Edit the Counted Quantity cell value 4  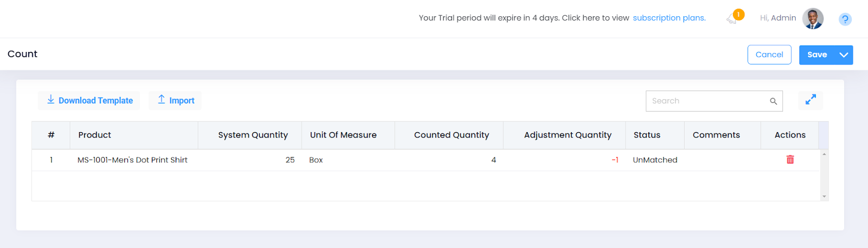pos(450,160)
